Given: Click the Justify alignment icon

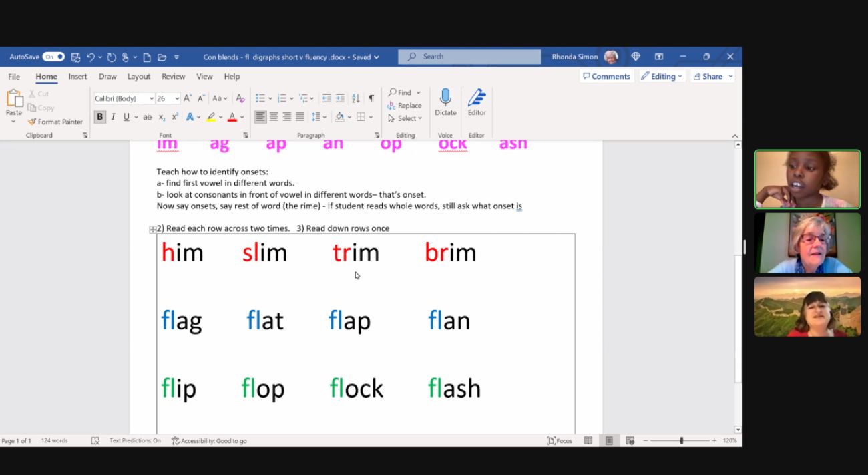Looking at the screenshot, I should tap(300, 117).
